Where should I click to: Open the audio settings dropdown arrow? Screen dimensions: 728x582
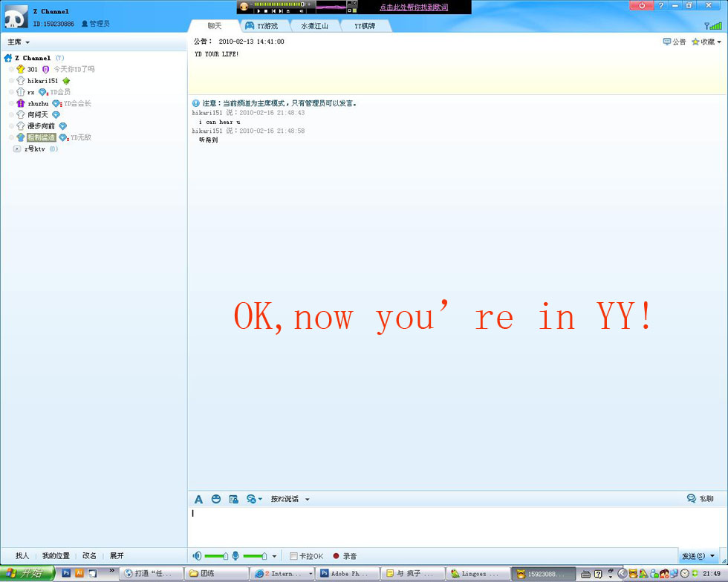click(274, 556)
